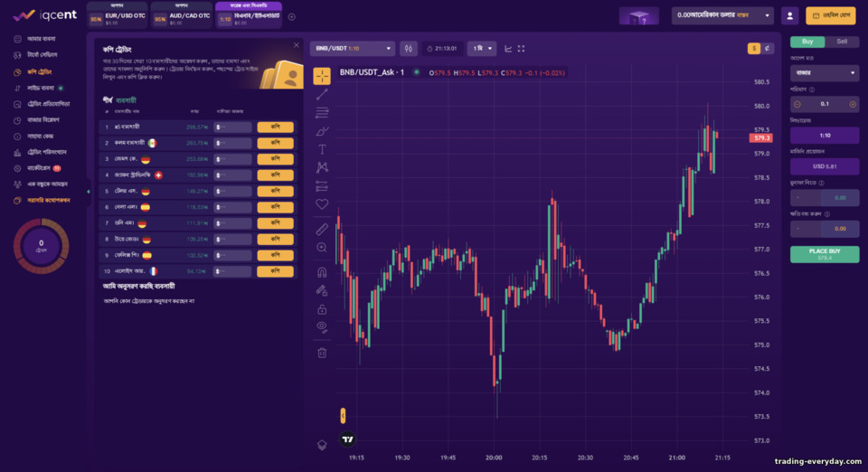Activate the zoom in tool
Screen dimensions: 868x472
point(322,248)
